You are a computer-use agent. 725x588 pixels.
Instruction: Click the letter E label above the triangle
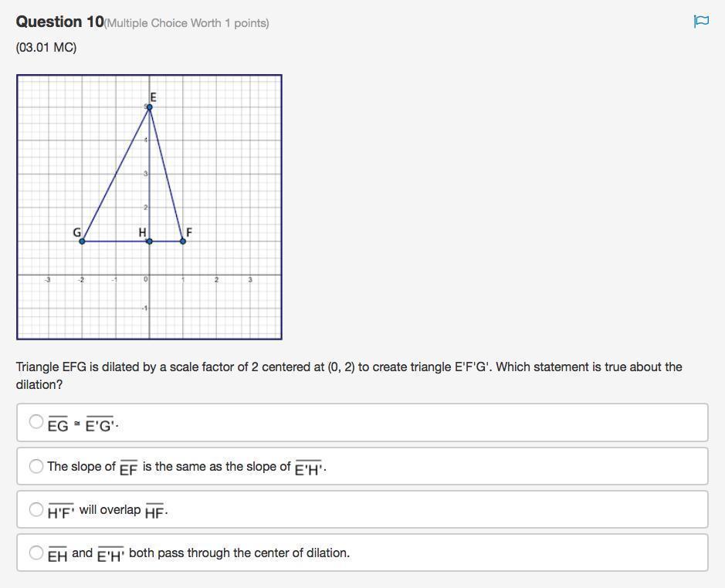click(153, 97)
